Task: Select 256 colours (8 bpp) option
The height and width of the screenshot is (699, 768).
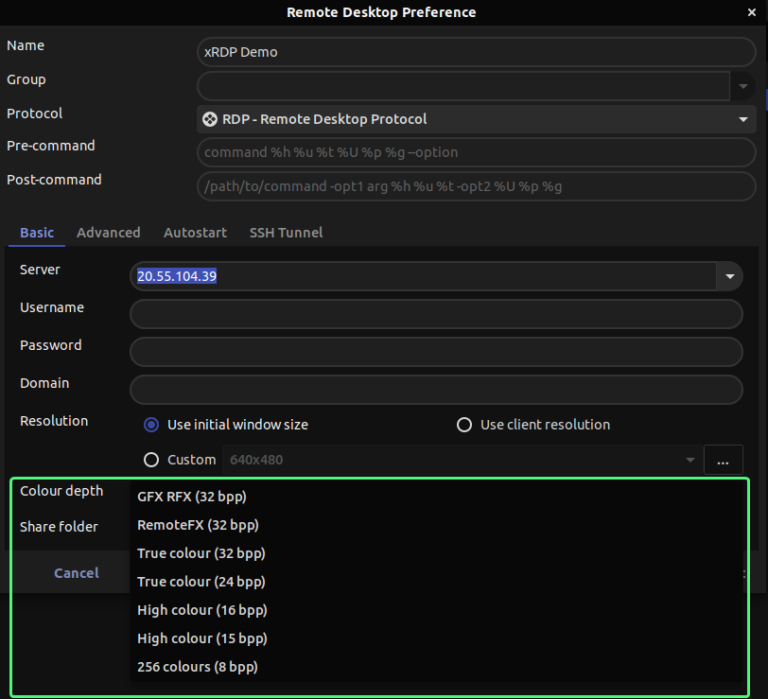Action: tap(197, 666)
